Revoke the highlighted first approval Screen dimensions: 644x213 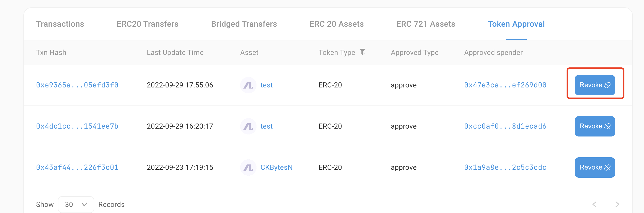pyautogui.click(x=595, y=85)
